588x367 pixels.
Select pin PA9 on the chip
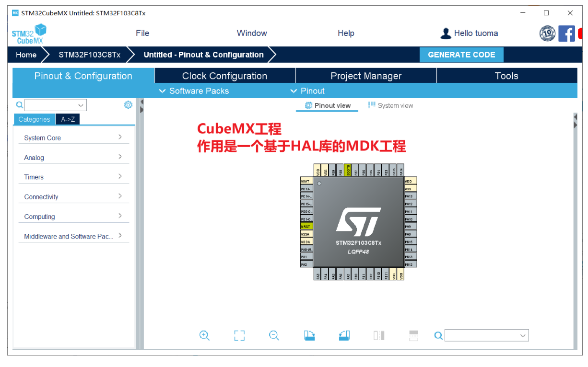[411, 226]
